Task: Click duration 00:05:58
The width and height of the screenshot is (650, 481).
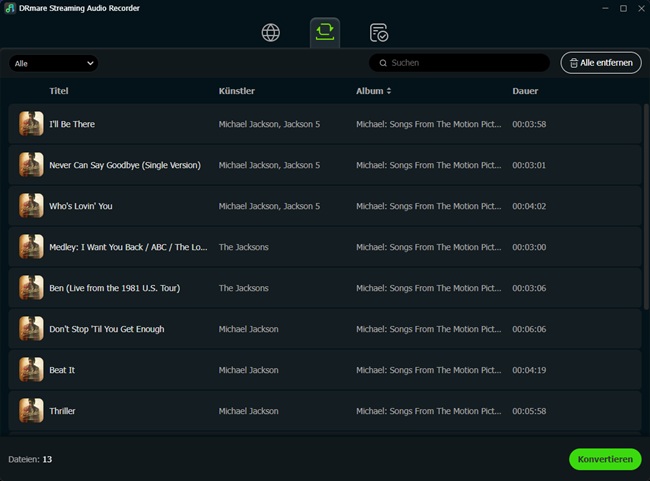Action: 529,411
